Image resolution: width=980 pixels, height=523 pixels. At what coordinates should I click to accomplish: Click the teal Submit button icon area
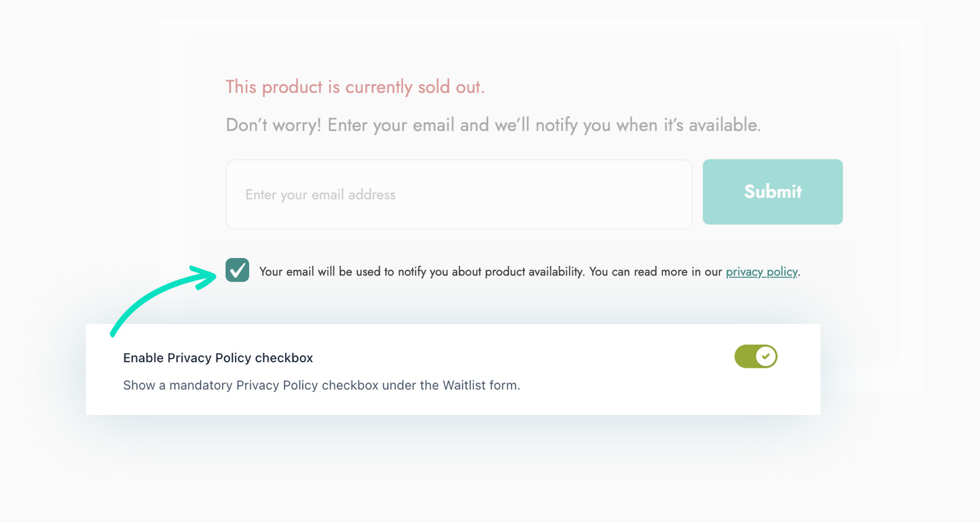pyautogui.click(x=772, y=192)
